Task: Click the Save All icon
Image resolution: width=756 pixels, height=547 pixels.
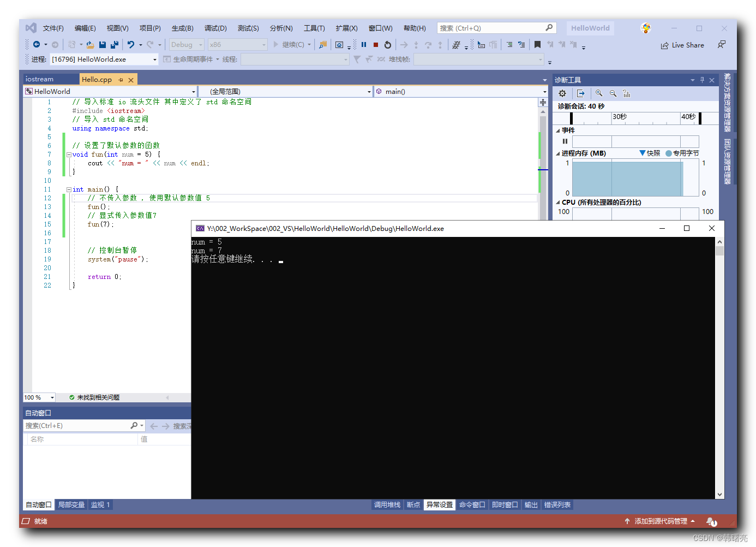Action: 115,44
